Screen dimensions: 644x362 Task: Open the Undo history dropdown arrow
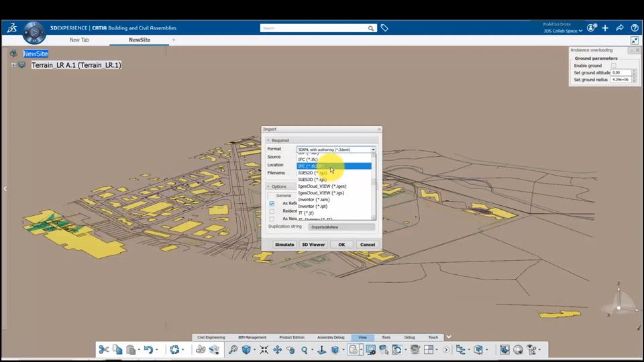(x=157, y=350)
